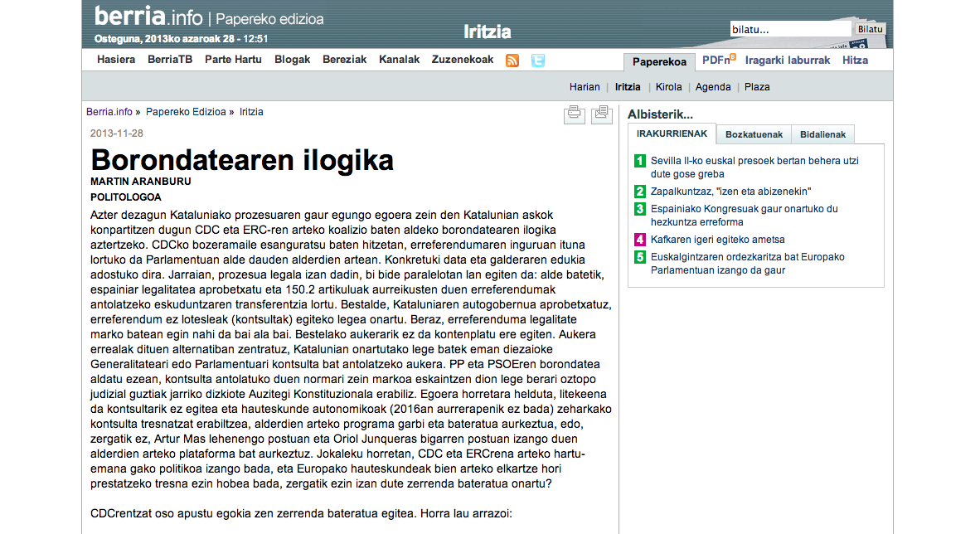Open Zuzenekoak menu item
Image resolution: width=980 pixels, height=534 pixels.
pos(463,60)
